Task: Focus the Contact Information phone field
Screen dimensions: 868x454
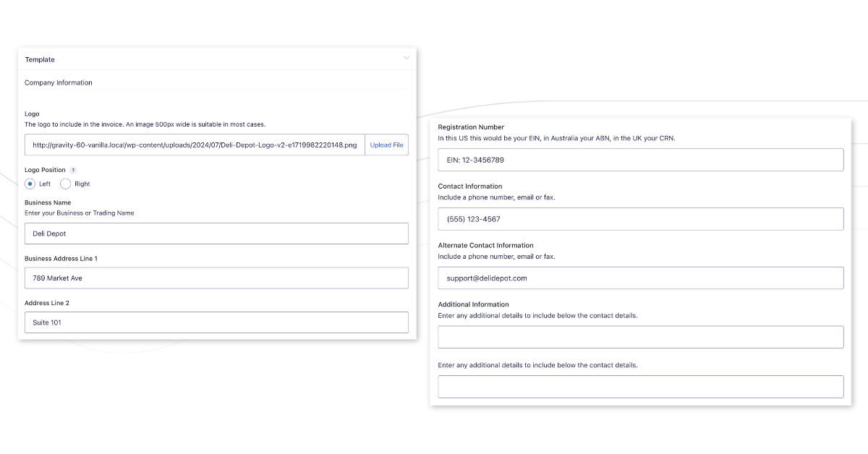Action: 641,219
